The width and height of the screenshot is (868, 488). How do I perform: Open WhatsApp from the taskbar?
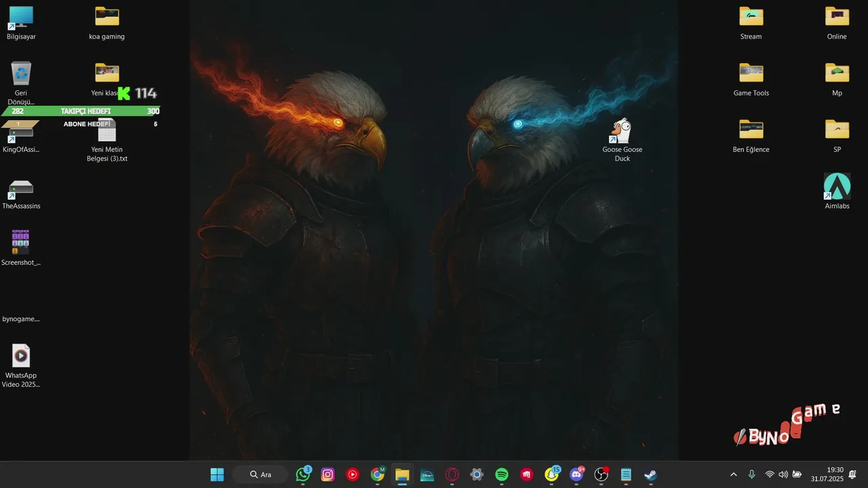[303, 474]
